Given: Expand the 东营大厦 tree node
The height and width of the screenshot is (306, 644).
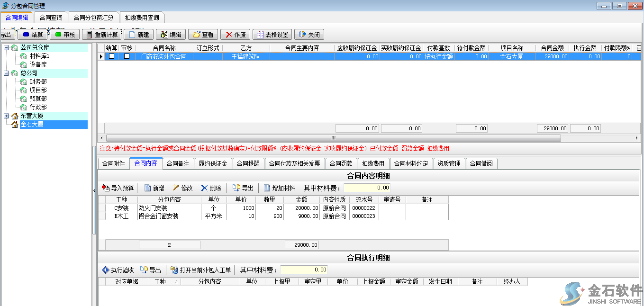Looking at the screenshot, I should pyautogui.click(x=6, y=116).
